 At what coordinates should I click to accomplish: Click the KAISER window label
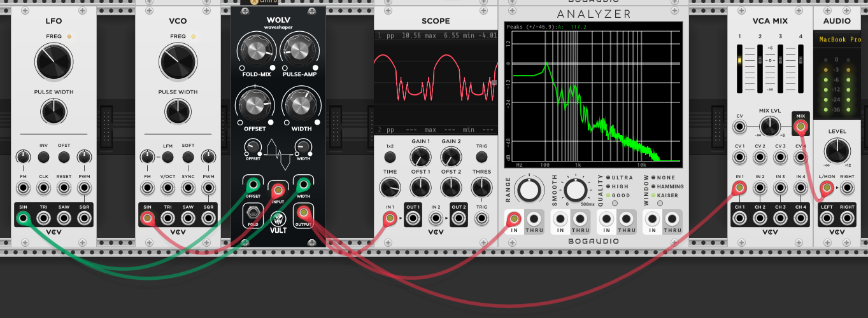[x=667, y=195]
